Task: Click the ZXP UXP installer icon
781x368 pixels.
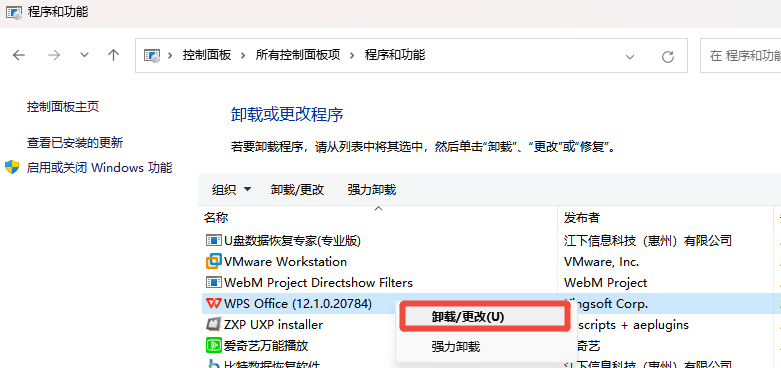Action: point(213,324)
